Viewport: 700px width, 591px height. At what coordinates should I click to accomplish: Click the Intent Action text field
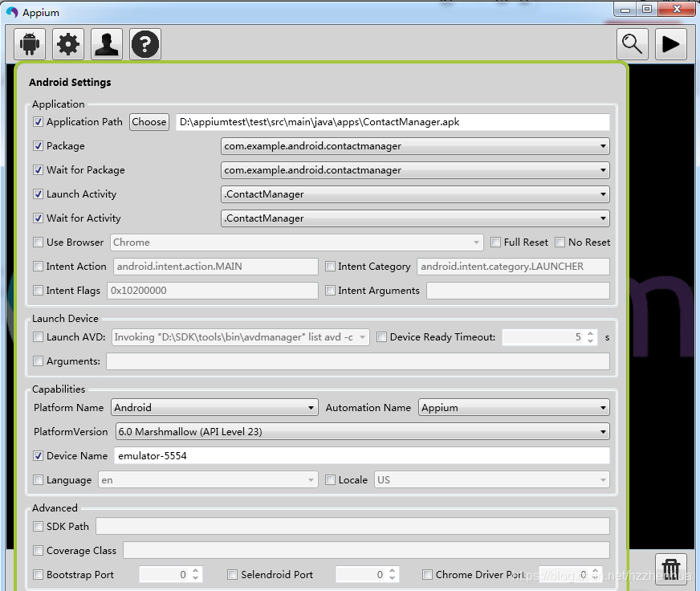(216, 267)
